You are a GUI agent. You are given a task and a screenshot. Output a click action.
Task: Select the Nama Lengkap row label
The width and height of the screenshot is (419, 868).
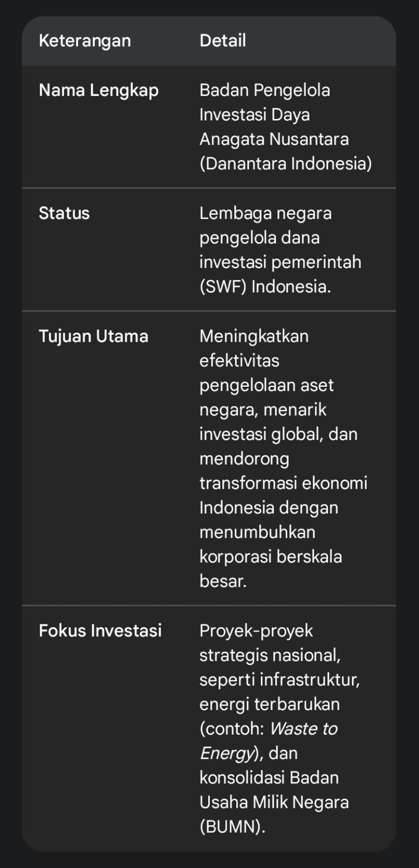pyautogui.click(x=99, y=90)
